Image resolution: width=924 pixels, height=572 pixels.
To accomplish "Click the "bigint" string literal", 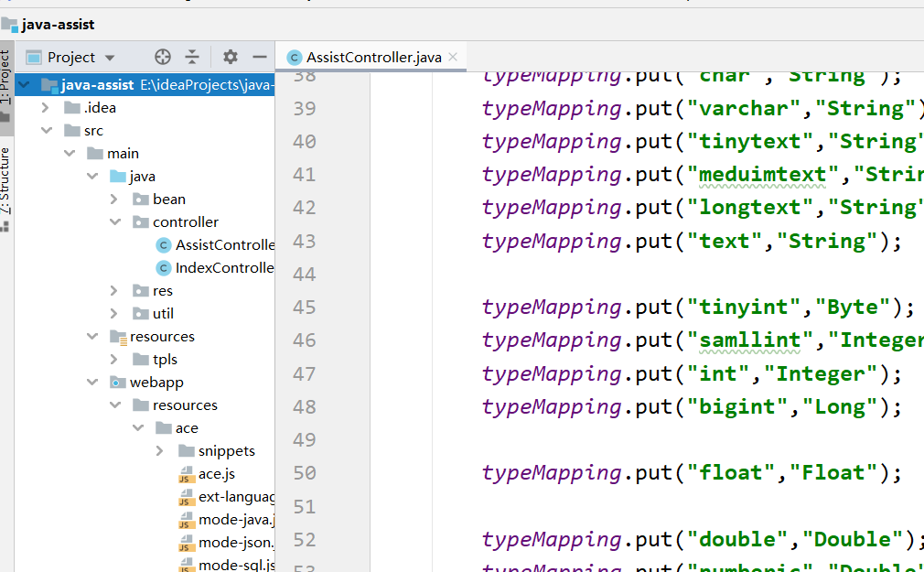I will [736, 407].
